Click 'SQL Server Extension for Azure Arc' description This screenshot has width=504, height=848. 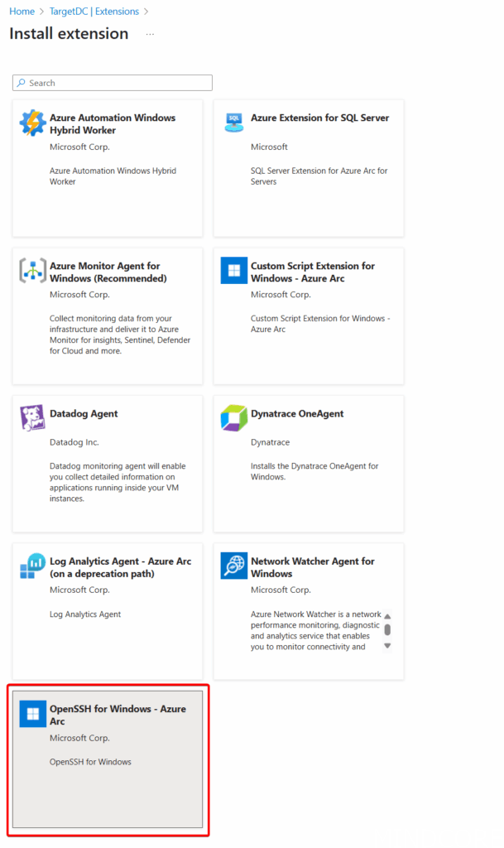pos(319,176)
